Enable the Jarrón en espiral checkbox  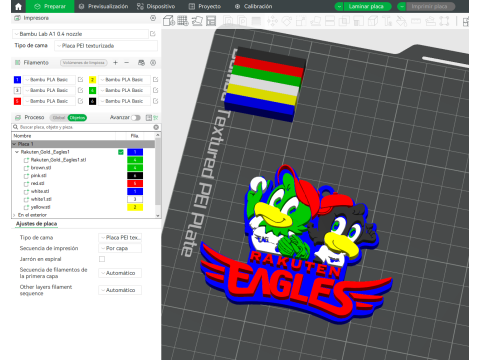102,259
